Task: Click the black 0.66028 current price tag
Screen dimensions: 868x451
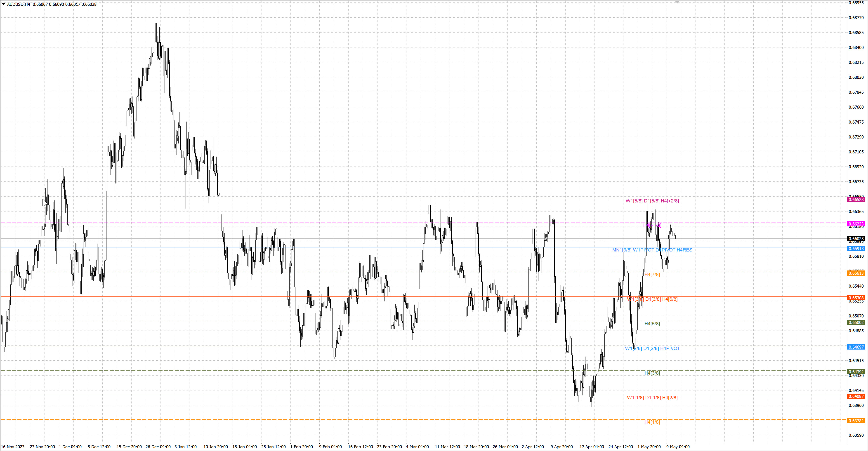Action: coord(856,238)
